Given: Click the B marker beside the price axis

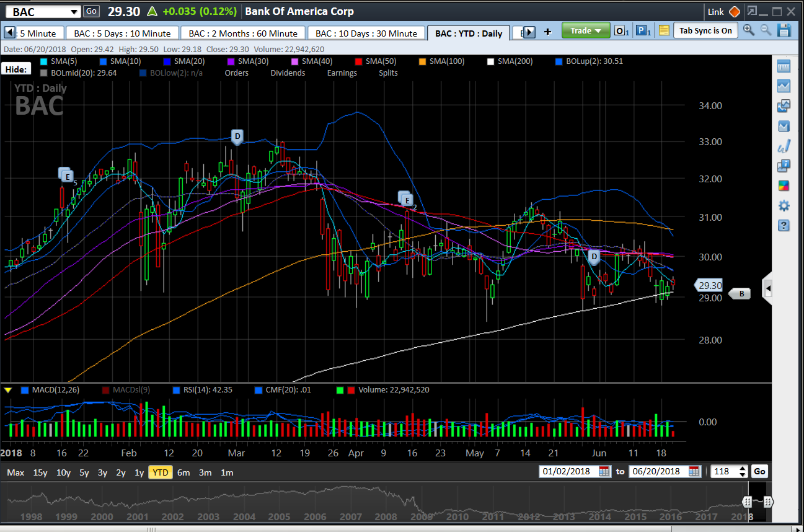Looking at the screenshot, I should [740, 294].
